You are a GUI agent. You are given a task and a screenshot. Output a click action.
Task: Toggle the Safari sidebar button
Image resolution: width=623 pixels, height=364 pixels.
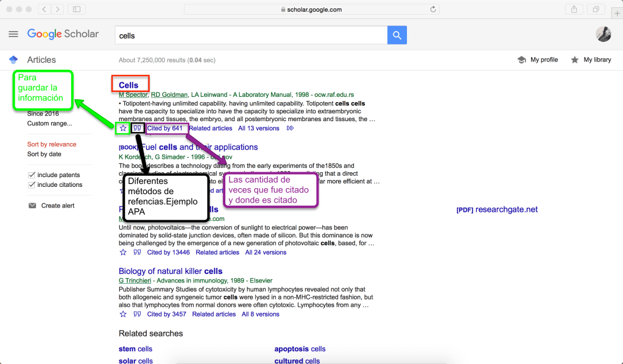pyautogui.click(x=77, y=9)
